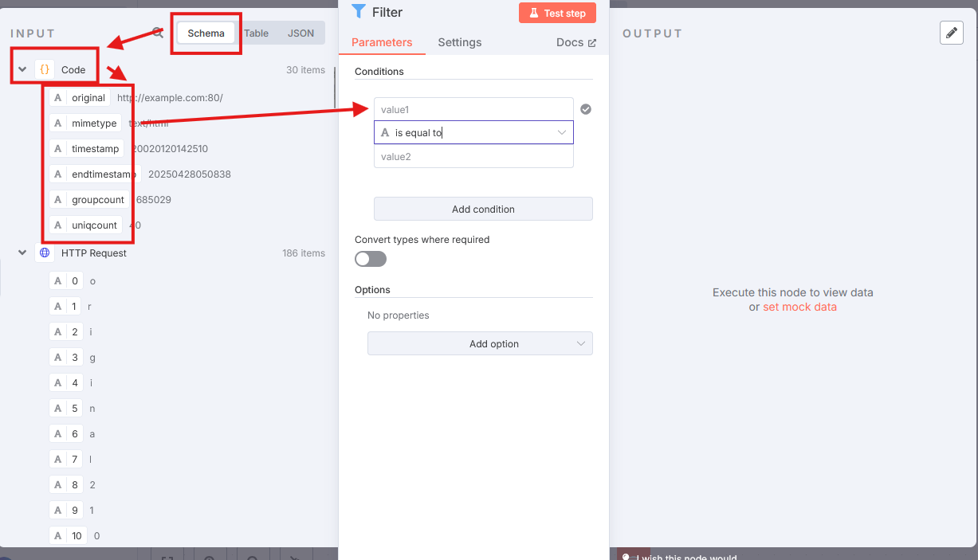Open the 'is equal to' operator dropdown
The image size is (978, 560).
473,133
